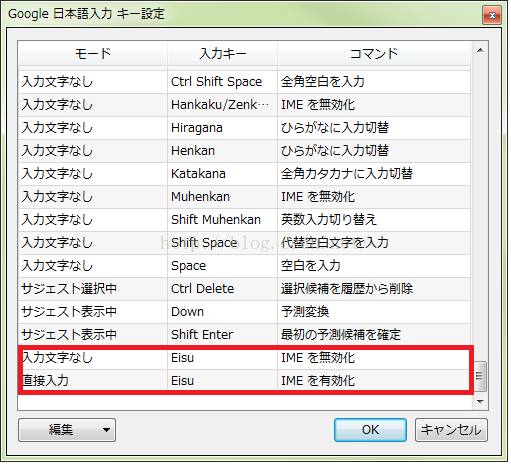
Task: Select ひらがなに入力切替 in Henkan row
Action: [375, 151]
